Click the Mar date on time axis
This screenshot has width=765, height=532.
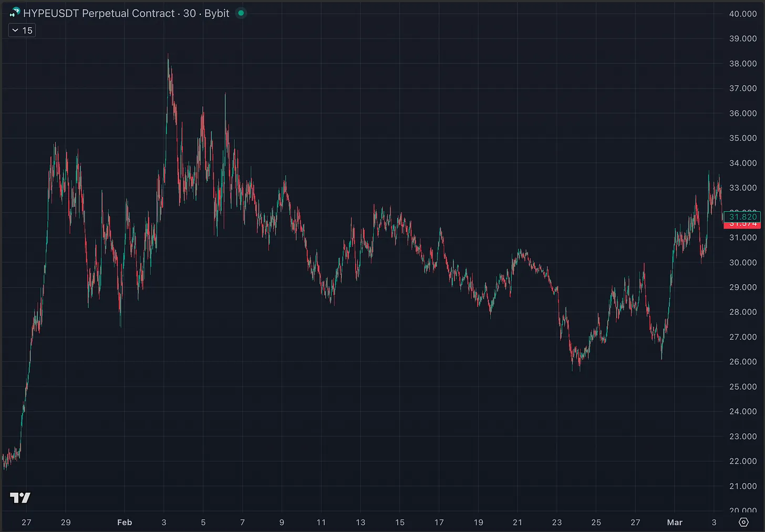coord(674,522)
